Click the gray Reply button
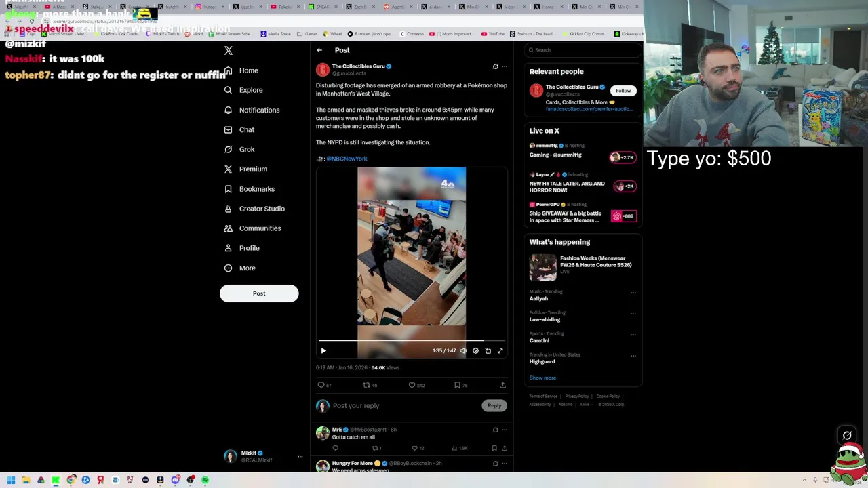Screen dimensions: 868x488 coord(494,405)
